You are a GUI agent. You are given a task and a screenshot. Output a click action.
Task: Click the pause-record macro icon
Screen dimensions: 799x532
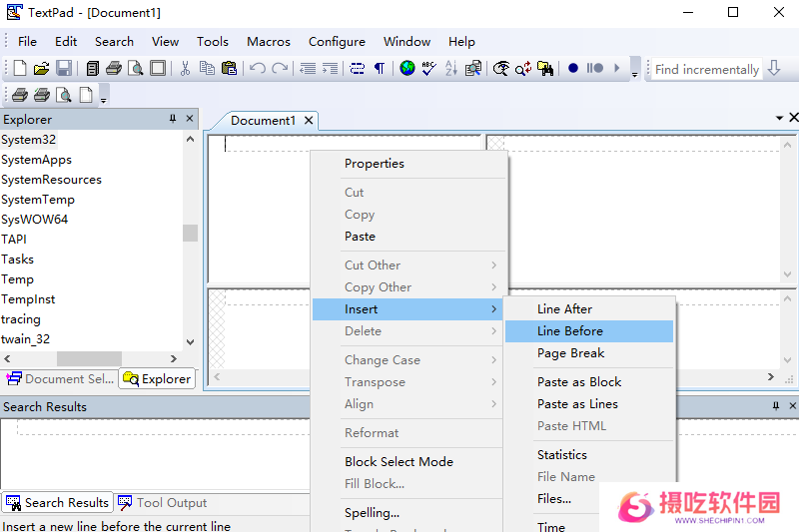594,68
